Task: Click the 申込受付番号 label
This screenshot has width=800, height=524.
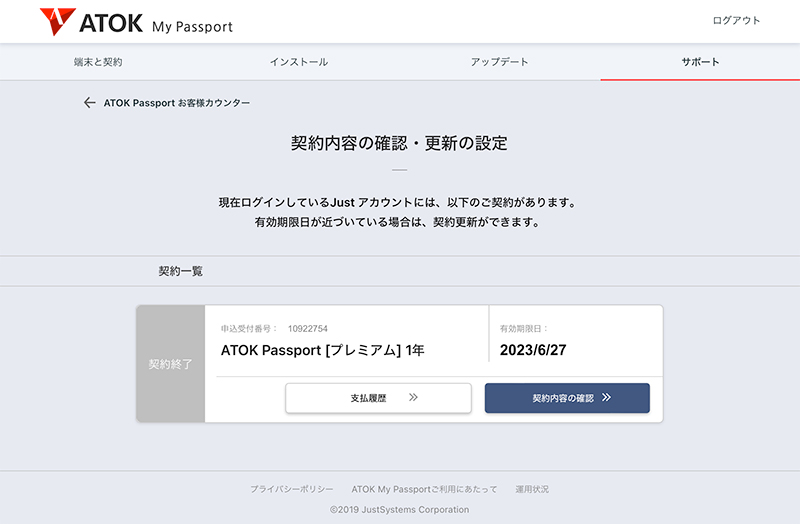Action: (x=249, y=329)
